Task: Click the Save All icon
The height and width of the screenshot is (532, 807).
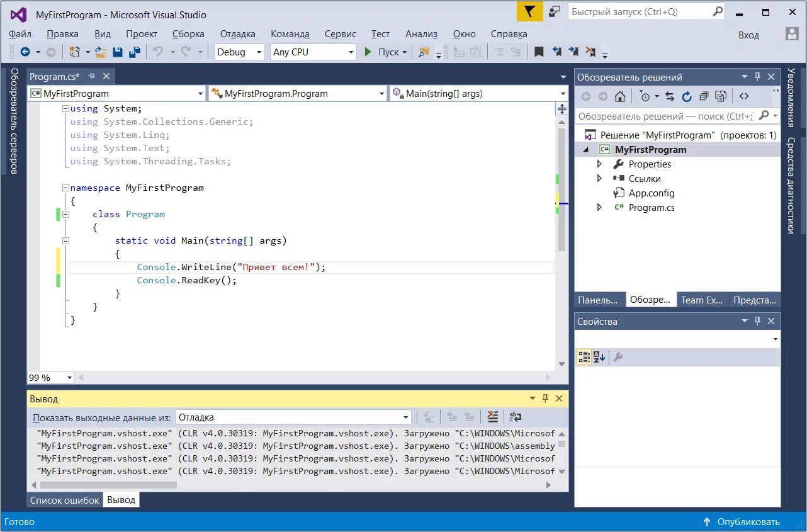Action: coord(135,52)
